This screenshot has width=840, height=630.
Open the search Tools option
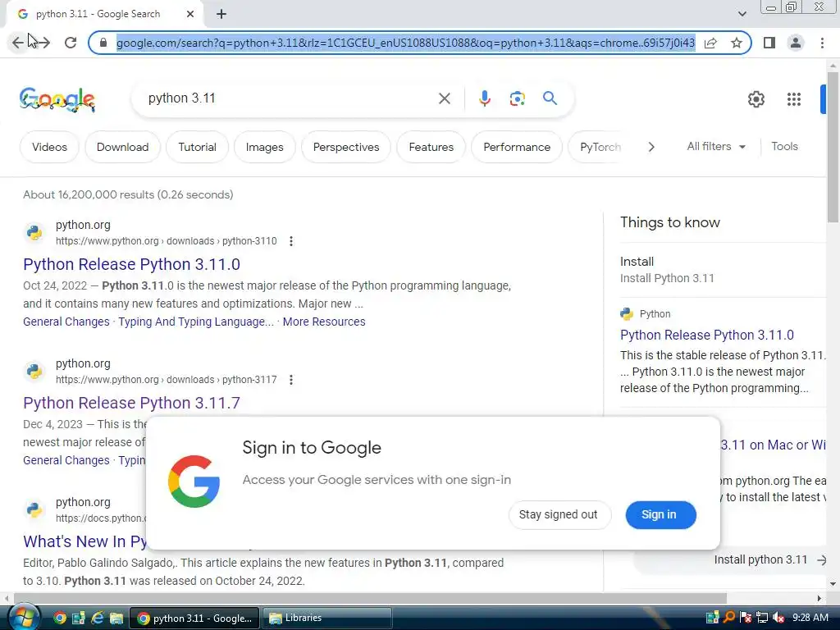pyautogui.click(x=784, y=146)
